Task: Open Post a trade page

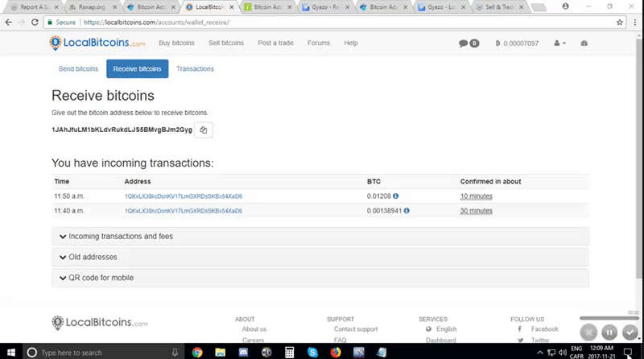Action: click(275, 43)
